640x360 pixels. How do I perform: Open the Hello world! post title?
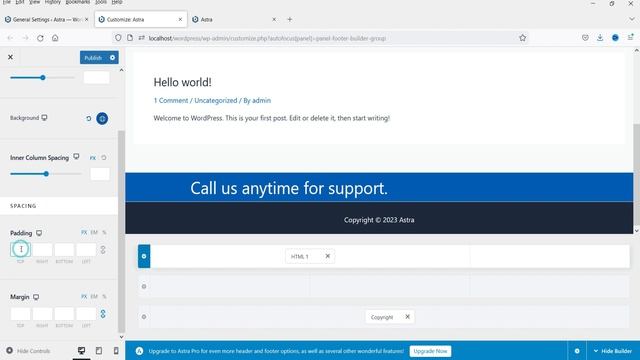point(182,82)
